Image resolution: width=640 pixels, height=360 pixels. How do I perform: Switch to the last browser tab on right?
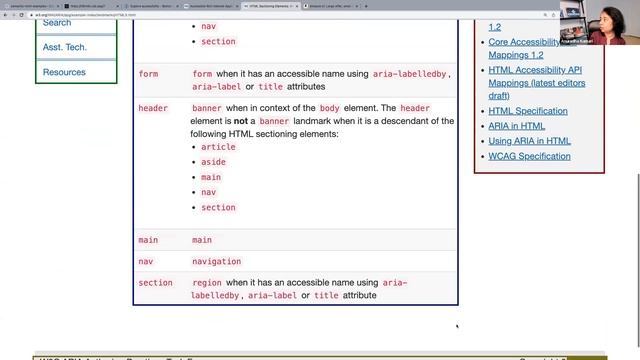point(331,6)
